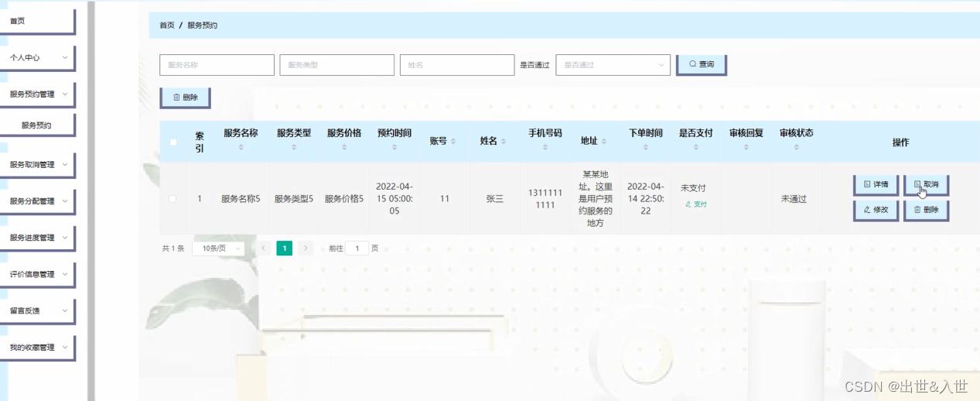Click the trash icon on the top 删除 button

(x=176, y=98)
